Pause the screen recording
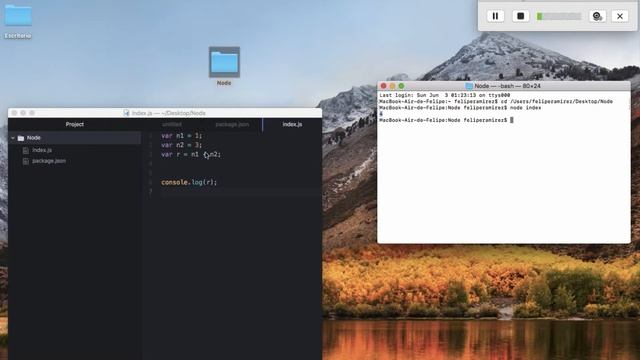640x360 pixels. pos(495,16)
